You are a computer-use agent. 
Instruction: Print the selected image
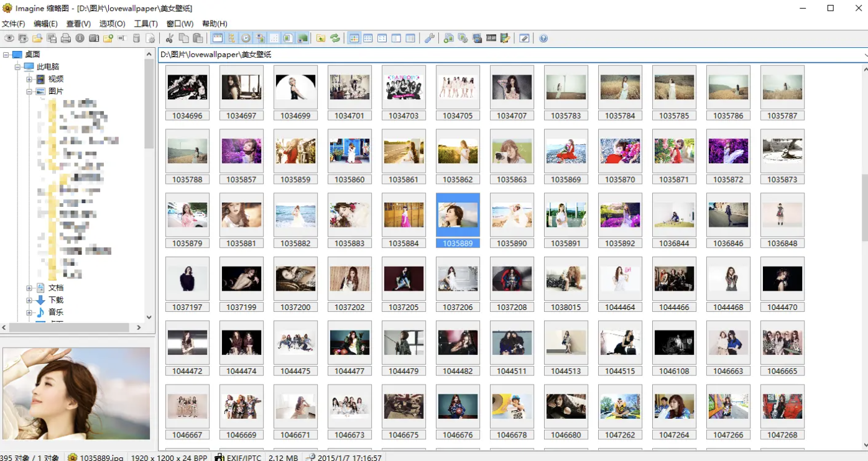(65, 39)
